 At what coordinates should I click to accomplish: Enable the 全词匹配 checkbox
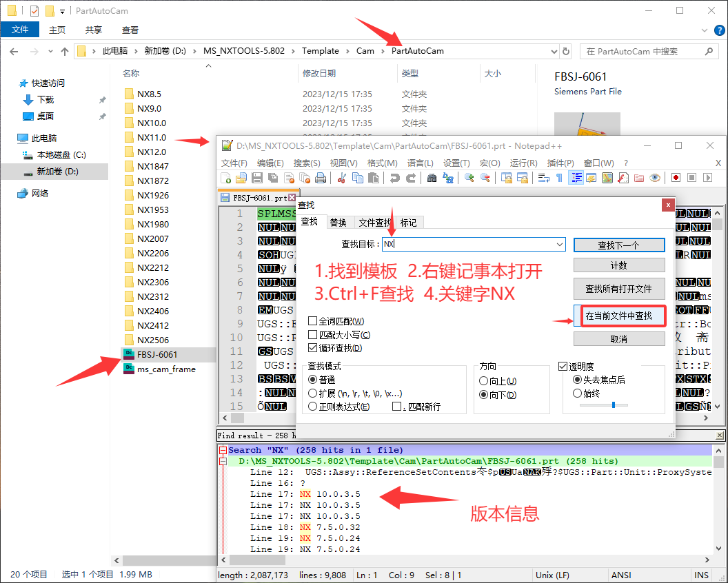(x=312, y=321)
